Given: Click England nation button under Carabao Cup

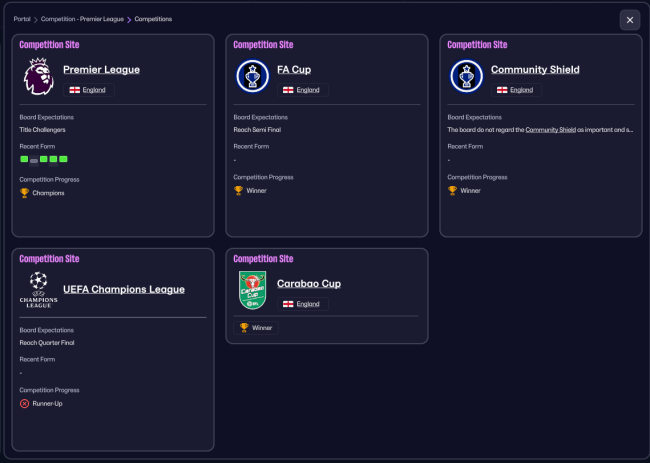Looking at the screenshot, I should pyautogui.click(x=303, y=304).
